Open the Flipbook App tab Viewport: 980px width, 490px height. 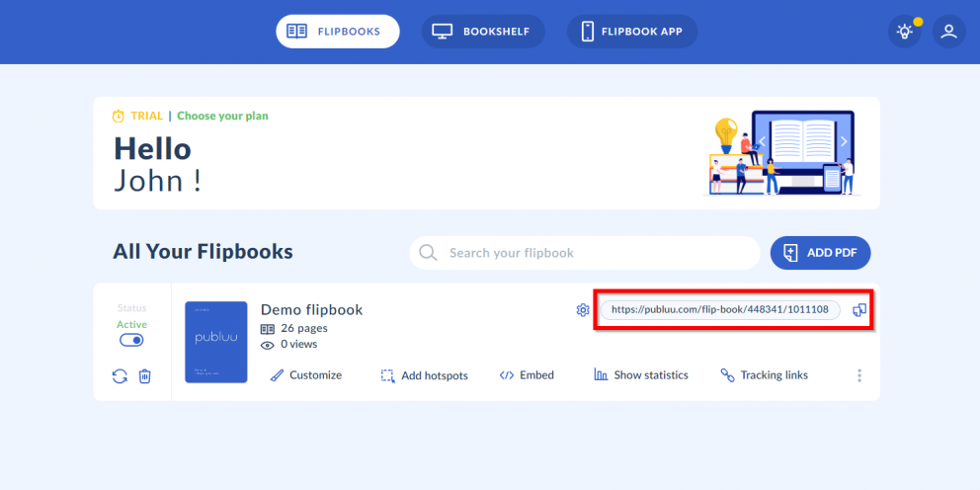[632, 32]
